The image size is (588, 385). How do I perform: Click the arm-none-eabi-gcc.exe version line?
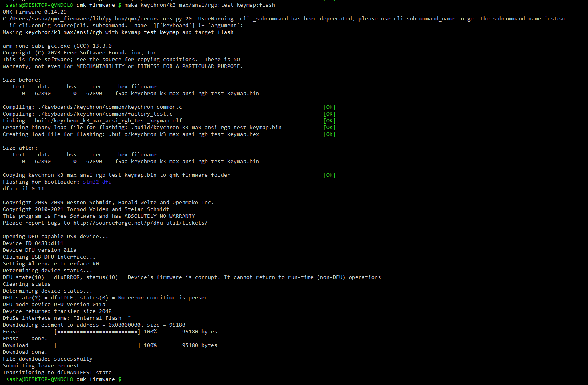pyautogui.click(x=57, y=46)
